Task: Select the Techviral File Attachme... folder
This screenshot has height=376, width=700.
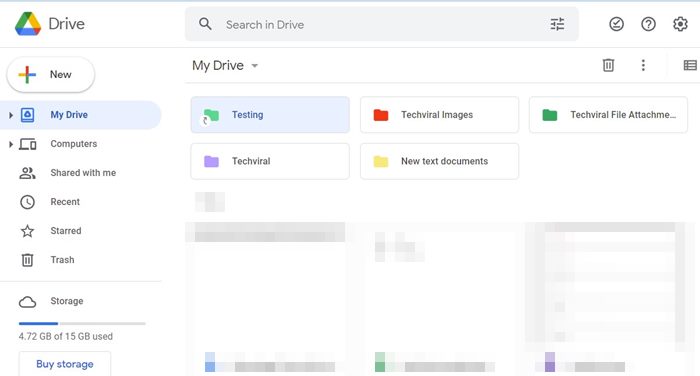Action: (608, 115)
